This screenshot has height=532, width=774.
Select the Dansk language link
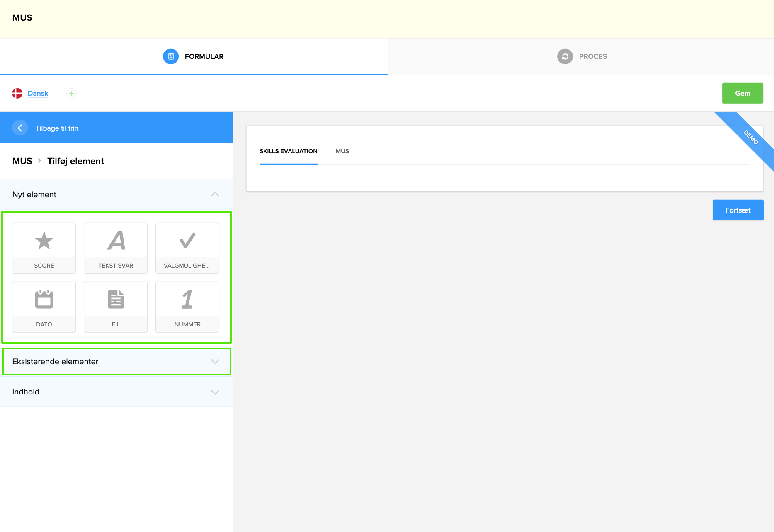coord(38,93)
